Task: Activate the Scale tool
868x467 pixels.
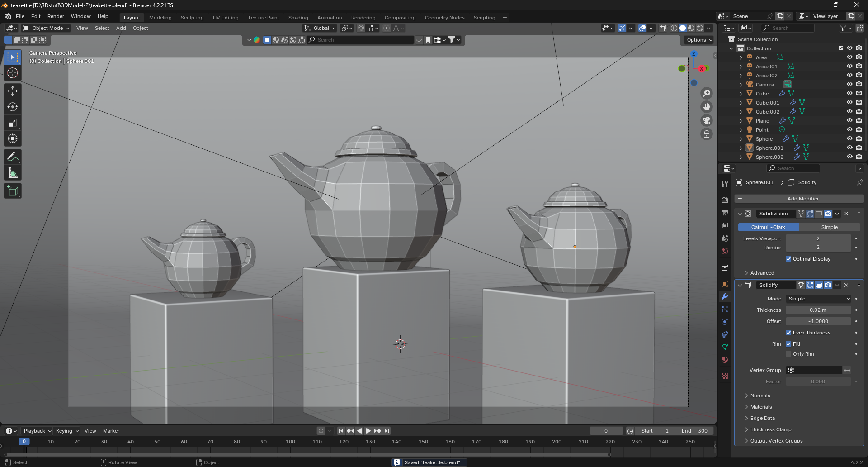Action: 13,123
